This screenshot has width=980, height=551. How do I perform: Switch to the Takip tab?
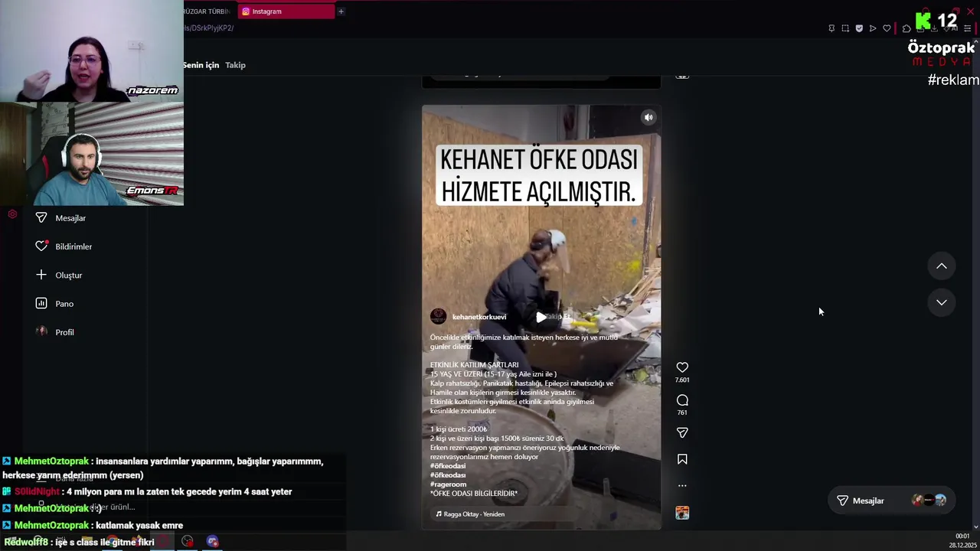[x=235, y=65]
